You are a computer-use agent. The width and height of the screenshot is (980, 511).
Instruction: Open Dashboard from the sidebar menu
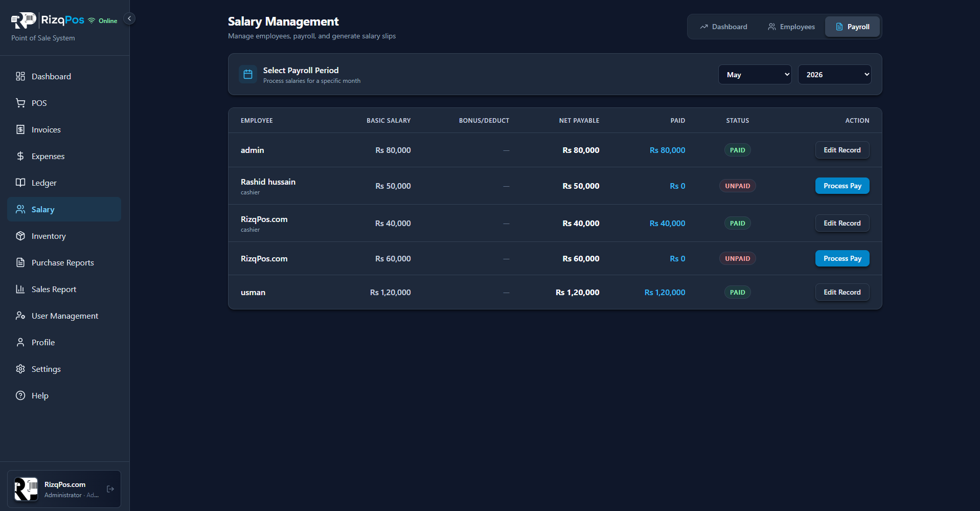pyautogui.click(x=64, y=76)
